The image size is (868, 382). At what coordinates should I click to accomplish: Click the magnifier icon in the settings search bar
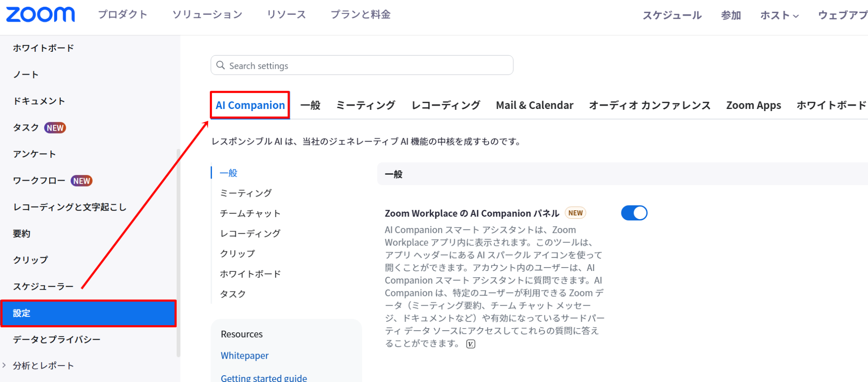tap(220, 65)
